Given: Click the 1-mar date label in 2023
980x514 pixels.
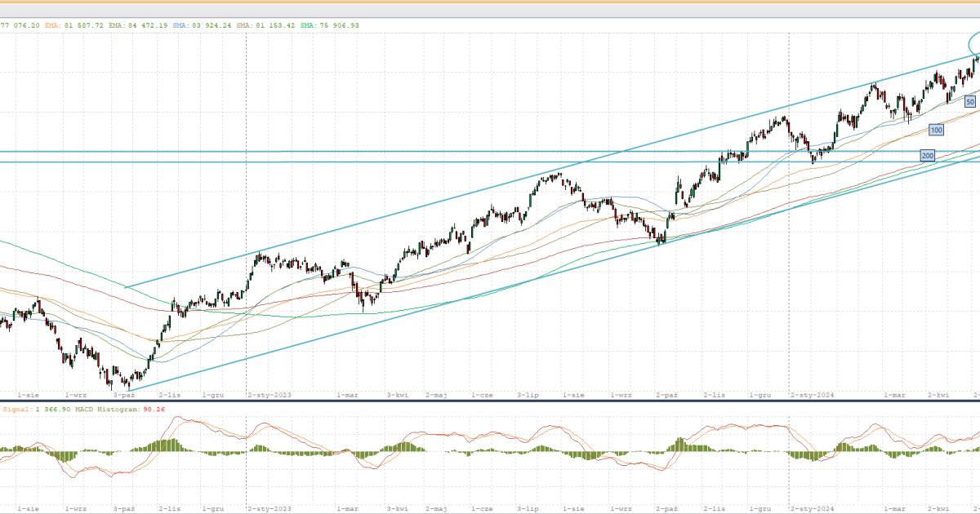Looking at the screenshot, I should coord(348,394).
